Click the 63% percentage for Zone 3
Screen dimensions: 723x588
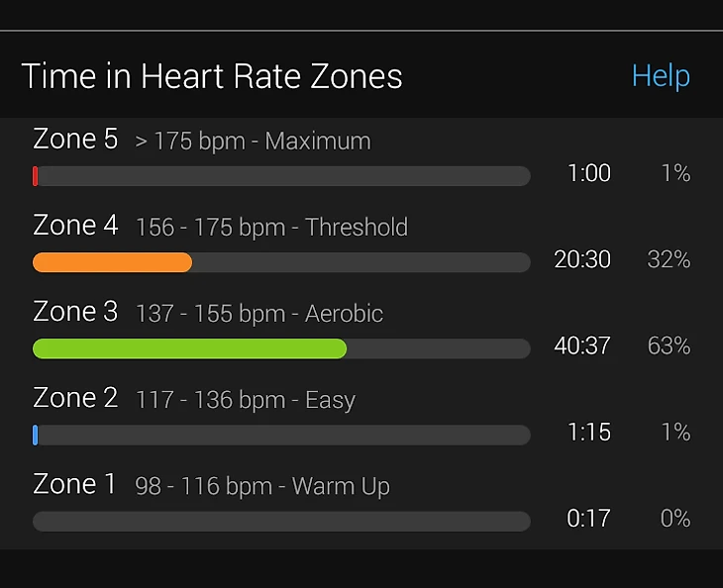point(670,345)
